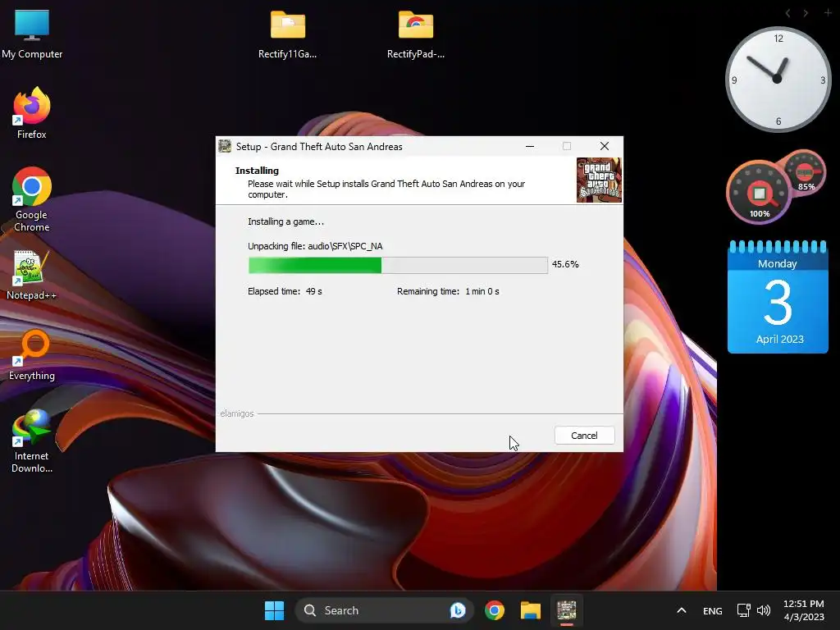Minimize the Setup window

click(x=530, y=146)
